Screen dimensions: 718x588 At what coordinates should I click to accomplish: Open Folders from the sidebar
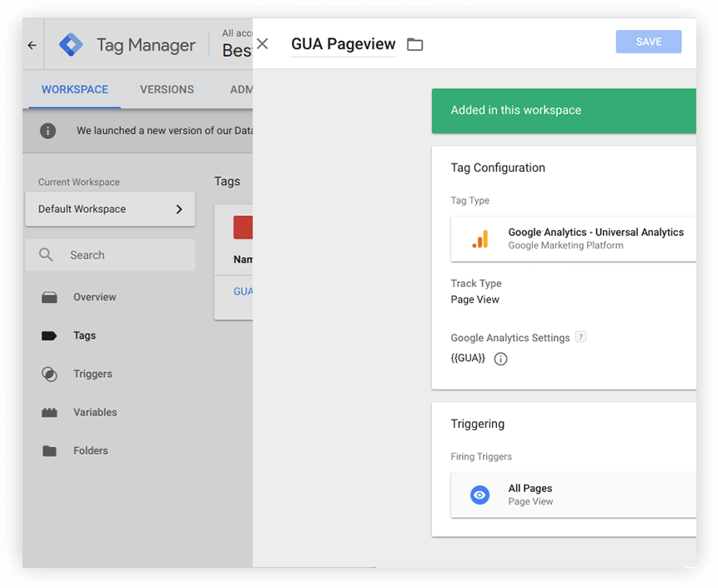90,450
